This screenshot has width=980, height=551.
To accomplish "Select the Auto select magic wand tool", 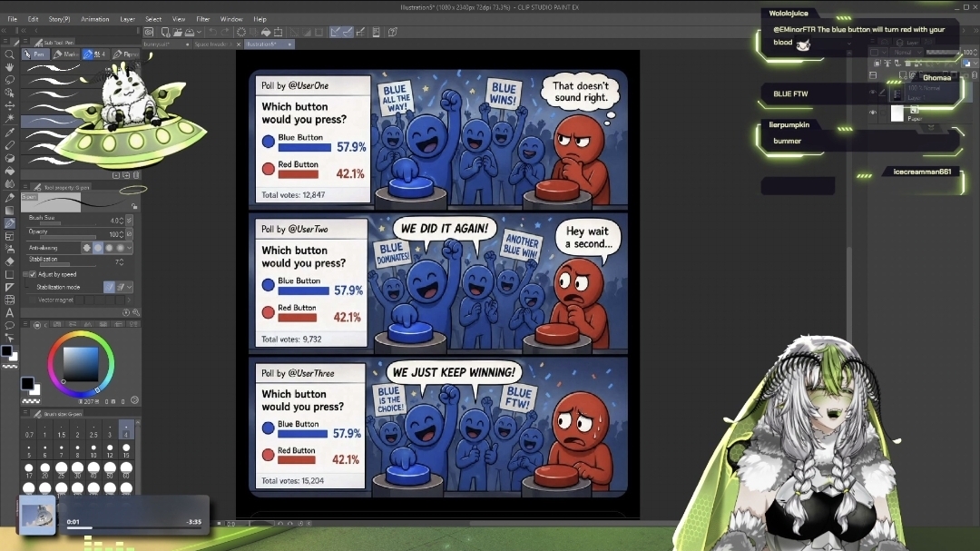I will 9,118.
